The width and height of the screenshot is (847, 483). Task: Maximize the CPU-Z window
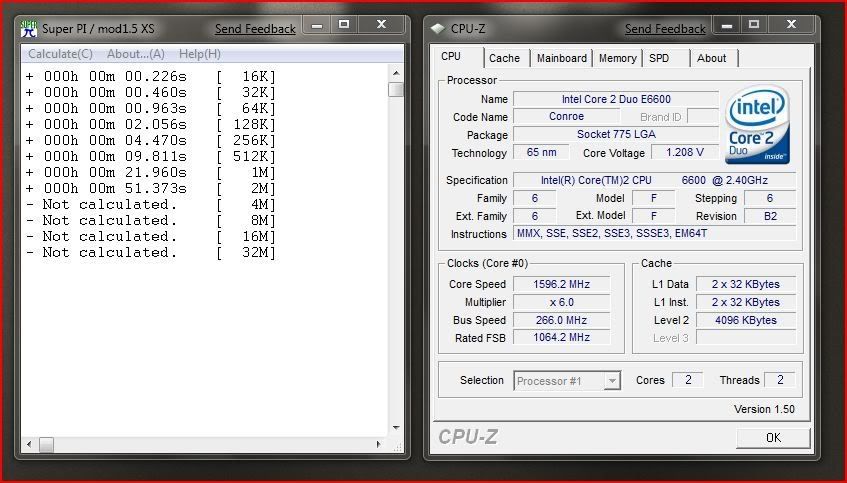(754, 24)
